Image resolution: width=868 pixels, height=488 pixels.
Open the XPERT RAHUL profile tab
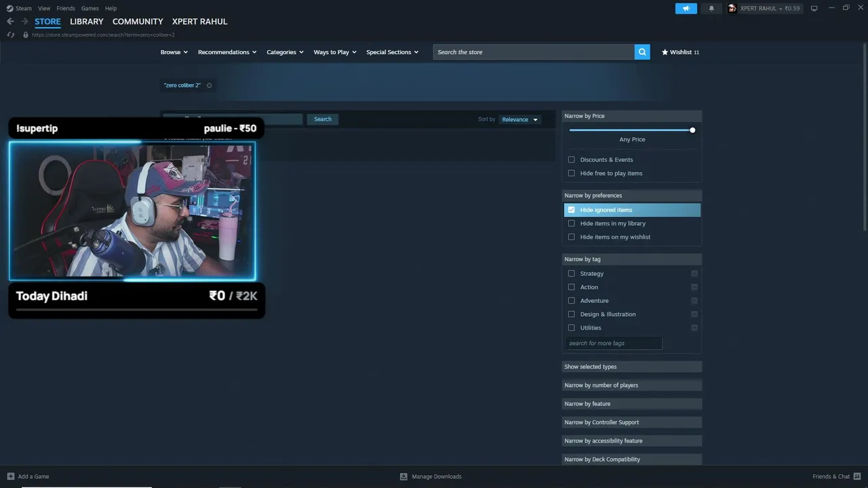click(200, 22)
